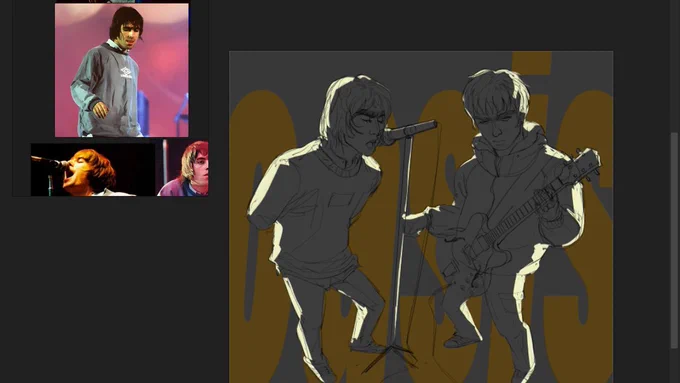Screen dimensions: 680x383
Task: Click the vertical scrollbar beside the canvas
Action: (x=673, y=240)
